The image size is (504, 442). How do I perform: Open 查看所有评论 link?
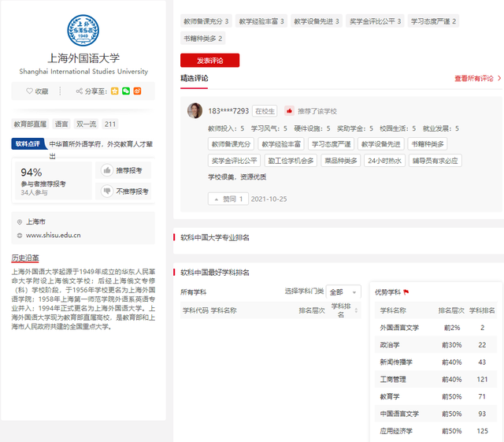coord(478,79)
